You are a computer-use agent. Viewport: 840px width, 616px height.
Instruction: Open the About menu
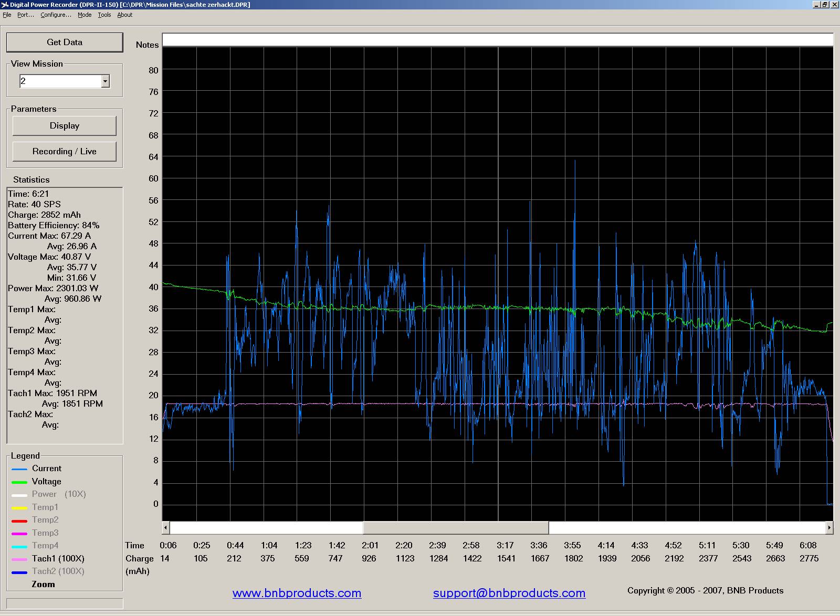click(x=125, y=15)
